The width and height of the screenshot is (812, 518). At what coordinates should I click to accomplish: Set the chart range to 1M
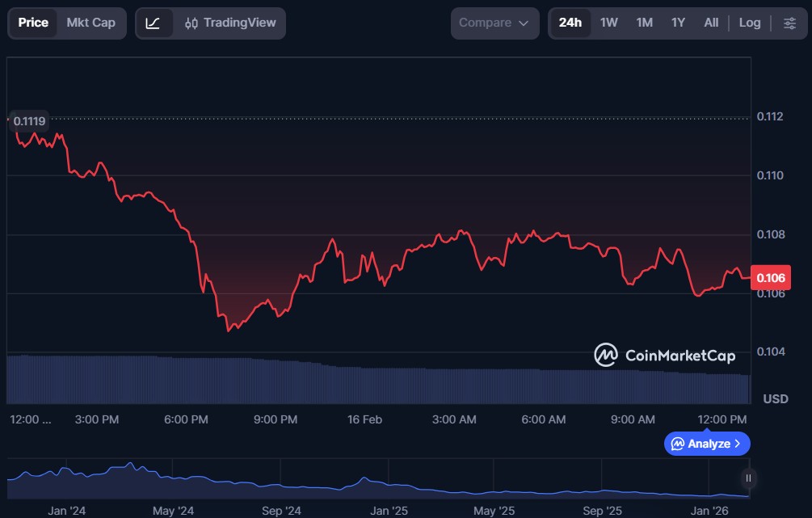[644, 23]
